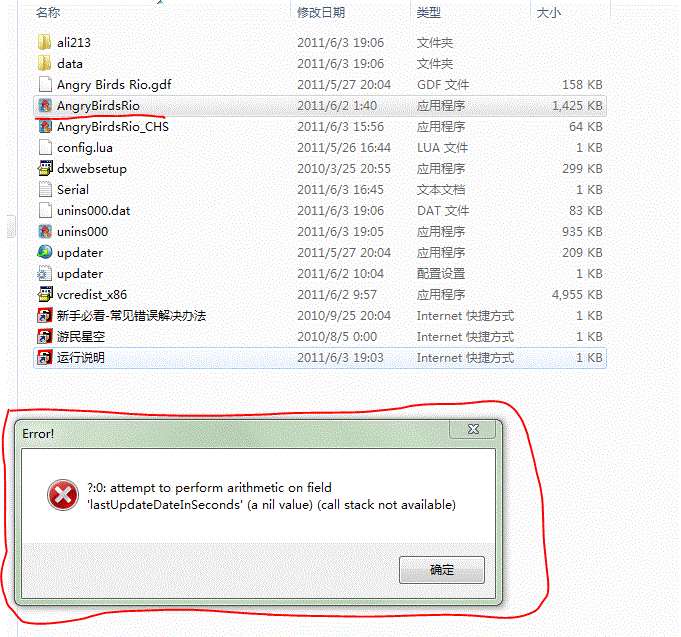Click the AngryBirdsRio_CHS application icon

pyautogui.click(x=45, y=126)
